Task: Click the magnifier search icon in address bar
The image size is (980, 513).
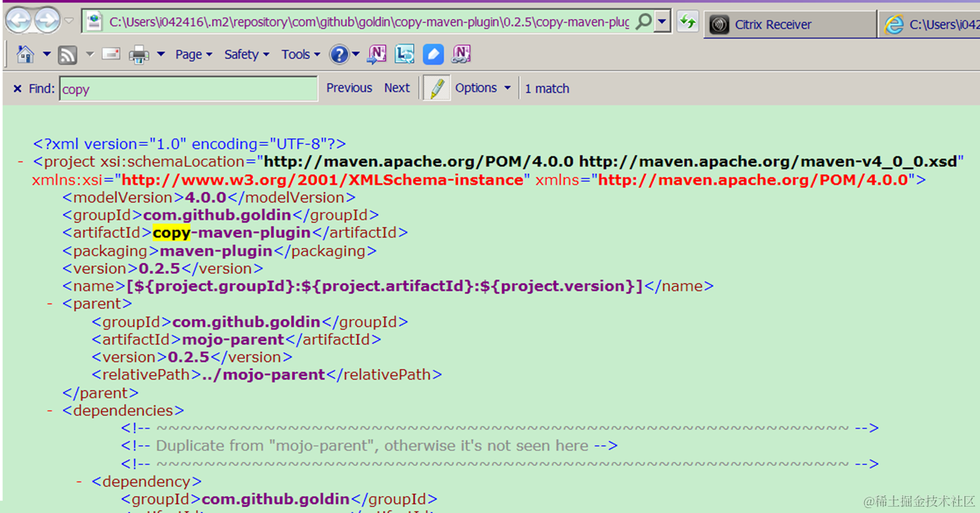Action: pos(643,22)
